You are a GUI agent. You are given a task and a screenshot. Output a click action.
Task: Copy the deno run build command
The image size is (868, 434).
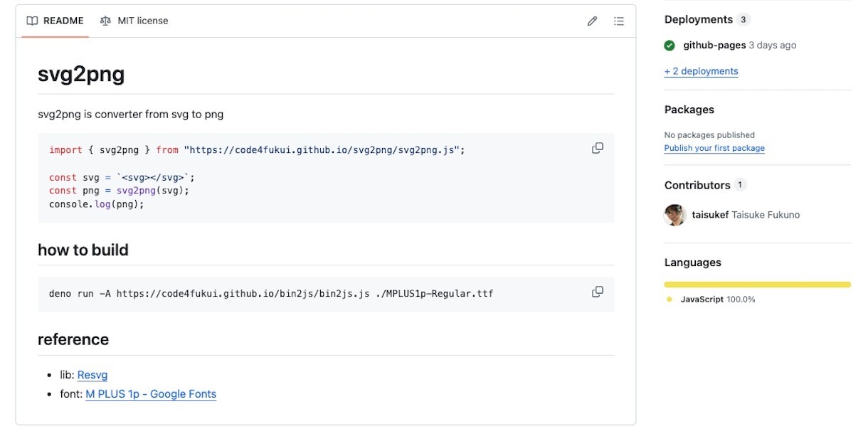point(598,292)
